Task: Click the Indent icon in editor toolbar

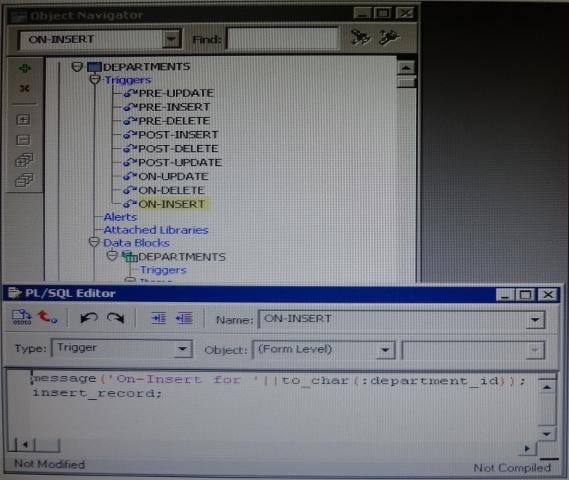Action: [159, 318]
